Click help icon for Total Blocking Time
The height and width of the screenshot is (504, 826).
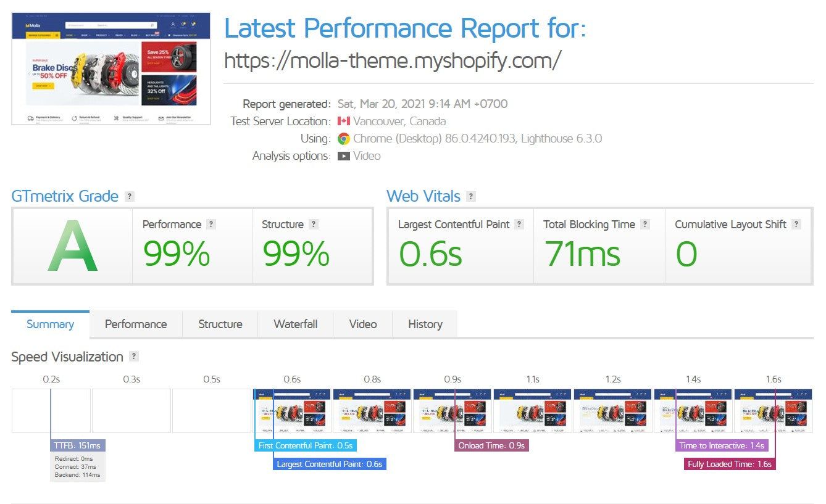(x=645, y=225)
